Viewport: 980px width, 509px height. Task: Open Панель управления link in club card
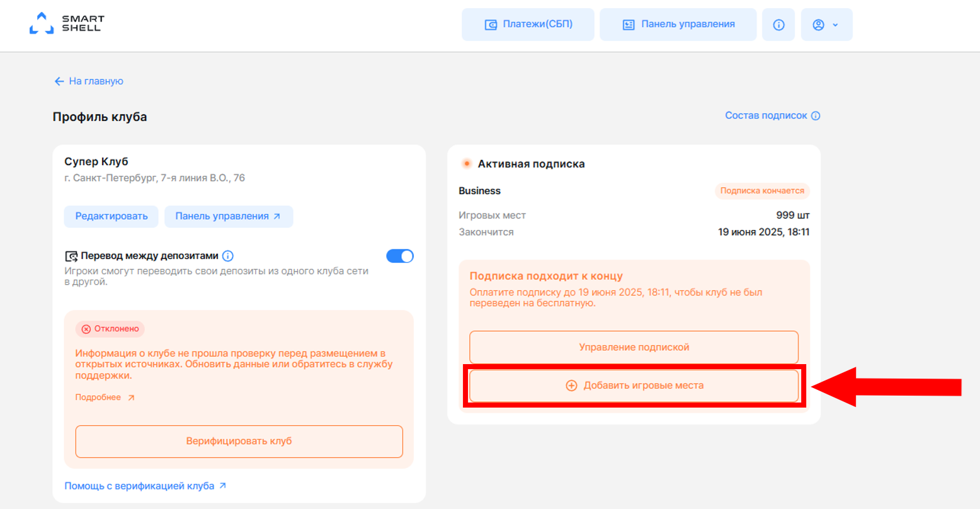pos(229,216)
